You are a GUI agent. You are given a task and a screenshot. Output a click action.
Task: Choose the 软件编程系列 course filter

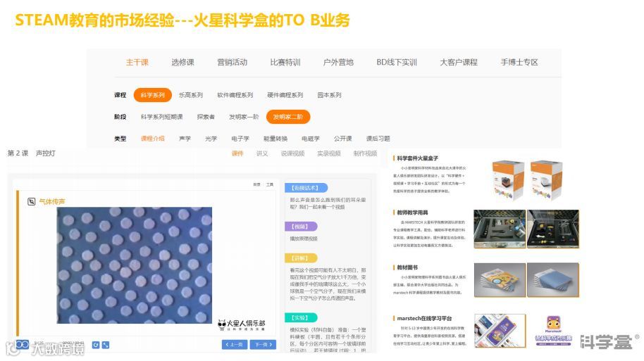pos(235,95)
